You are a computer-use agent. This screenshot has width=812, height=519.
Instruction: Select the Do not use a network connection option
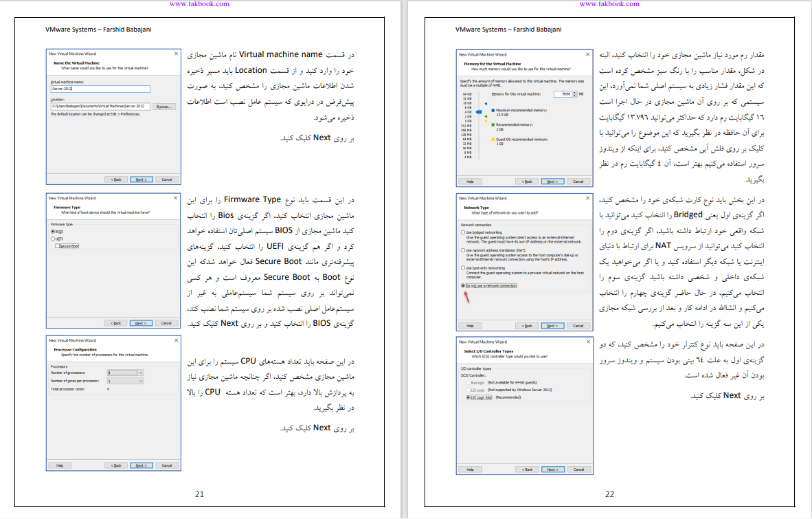tap(463, 285)
